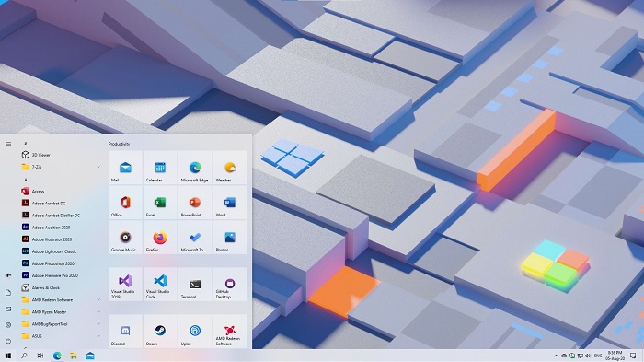644x362 pixels.
Task: Open the OneDrive tray icon
Action: point(564,356)
